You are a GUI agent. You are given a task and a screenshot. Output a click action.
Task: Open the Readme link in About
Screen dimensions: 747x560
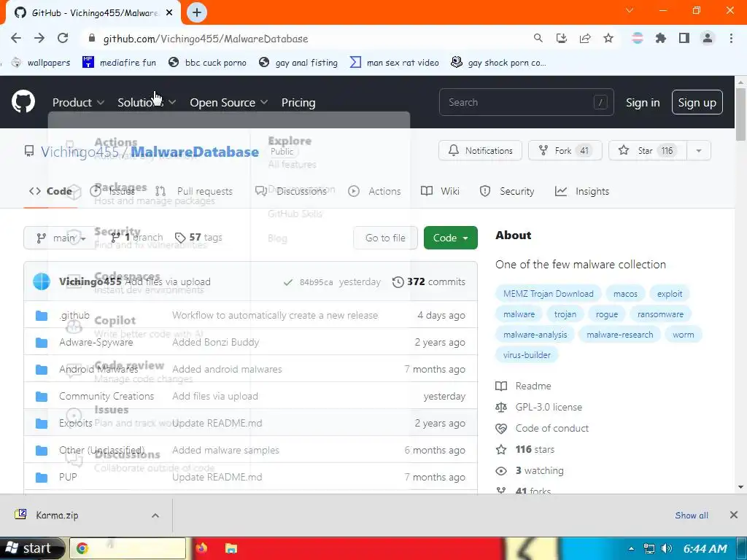(533, 386)
